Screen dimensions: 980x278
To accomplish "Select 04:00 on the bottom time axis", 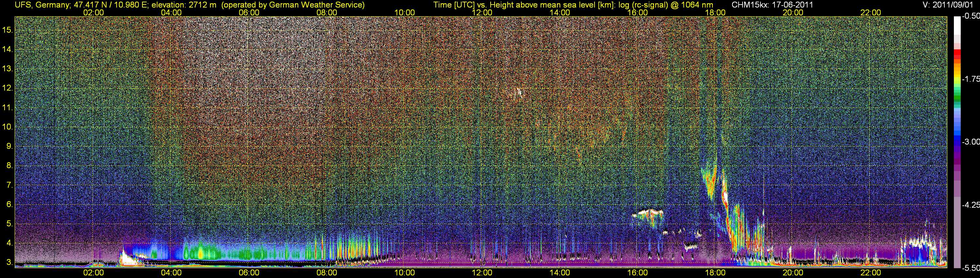I will point(171,273).
